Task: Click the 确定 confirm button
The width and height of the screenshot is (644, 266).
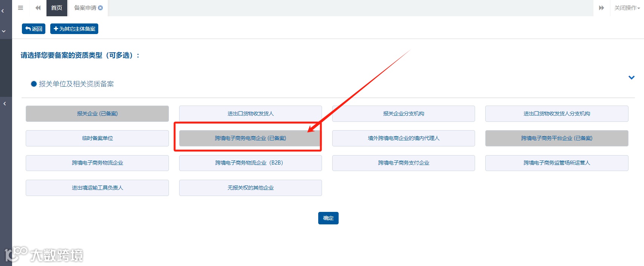Action: coord(328,218)
